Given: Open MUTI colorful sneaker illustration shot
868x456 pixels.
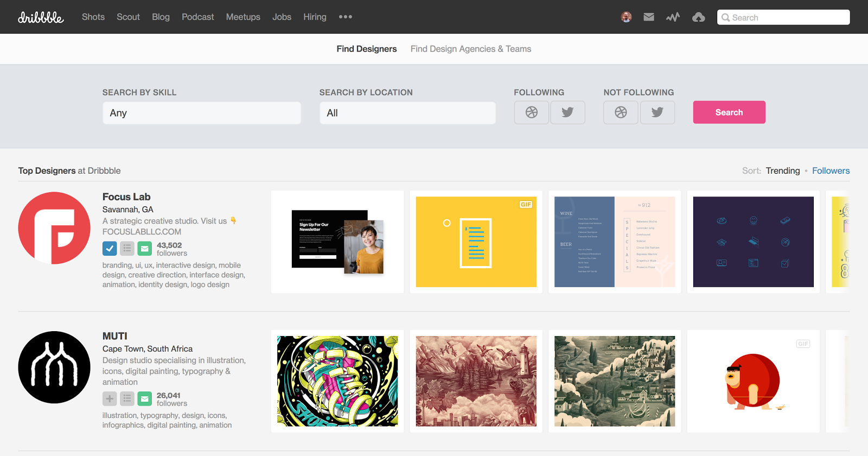Looking at the screenshot, I should (337, 381).
